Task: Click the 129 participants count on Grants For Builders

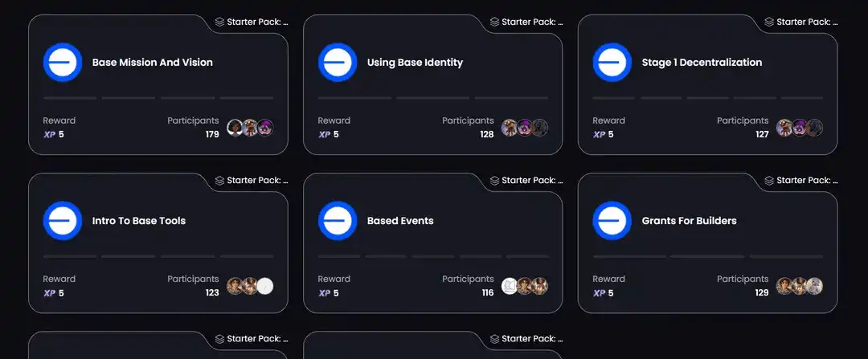Action: point(762,293)
